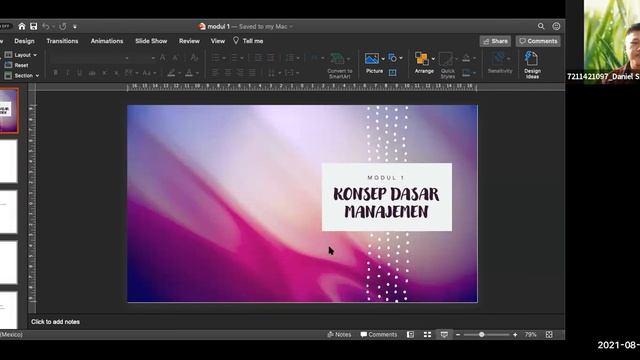Viewport: 640px width, 360px height.
Task: Click Comments in the status bar
Action: click(x=379, y=335)
